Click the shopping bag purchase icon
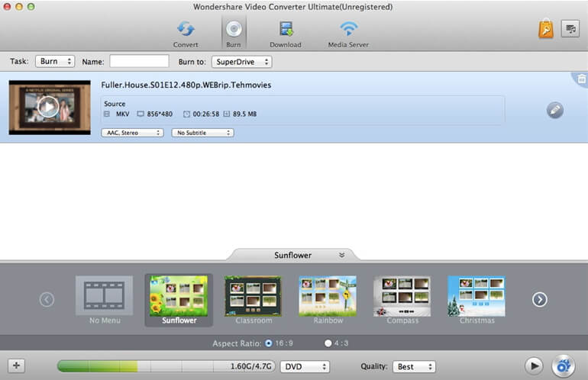 click(546, 28)
